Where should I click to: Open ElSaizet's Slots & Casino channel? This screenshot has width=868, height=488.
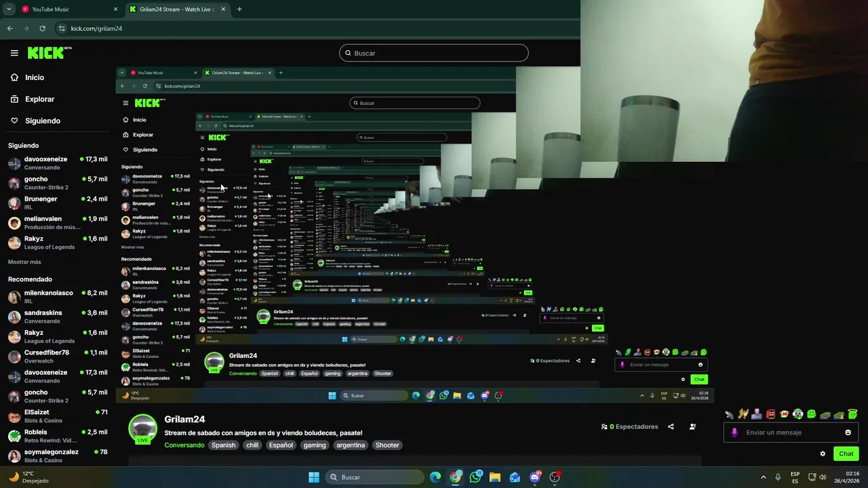click(58, 416)
